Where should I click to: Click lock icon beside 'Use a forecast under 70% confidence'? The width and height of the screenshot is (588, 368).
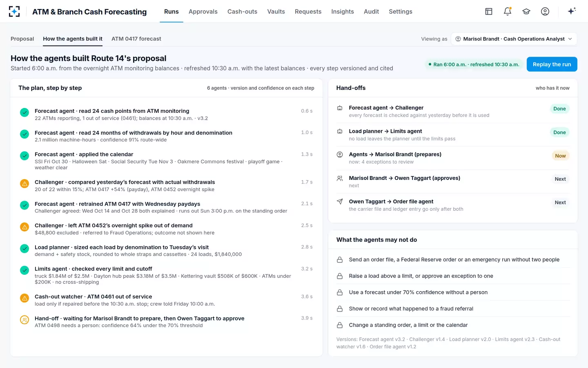point(340,292)
